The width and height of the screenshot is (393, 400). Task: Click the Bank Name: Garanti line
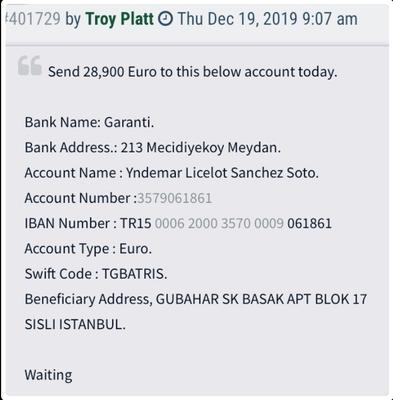tap(89, 123)
